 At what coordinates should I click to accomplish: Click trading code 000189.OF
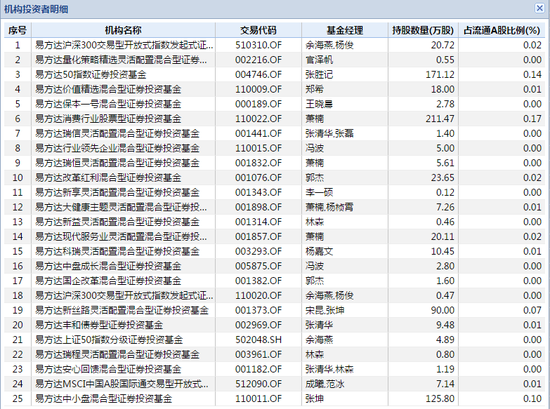point(259,104)
